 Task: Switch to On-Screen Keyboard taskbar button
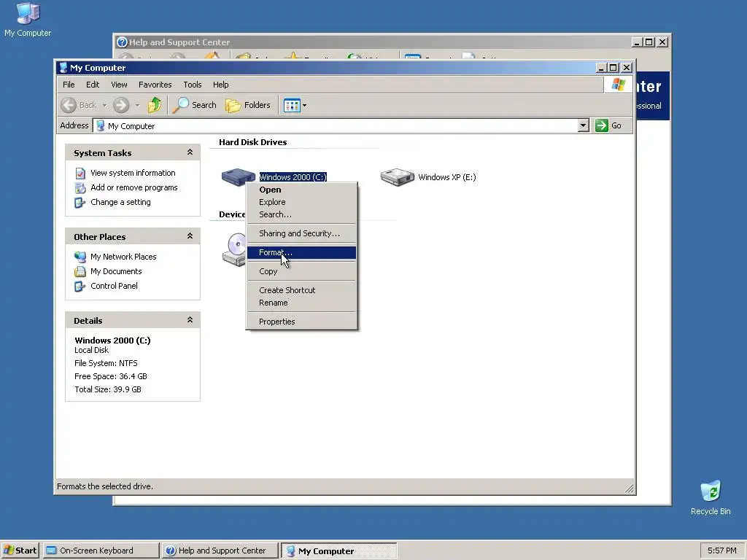[x=101, y=551]
